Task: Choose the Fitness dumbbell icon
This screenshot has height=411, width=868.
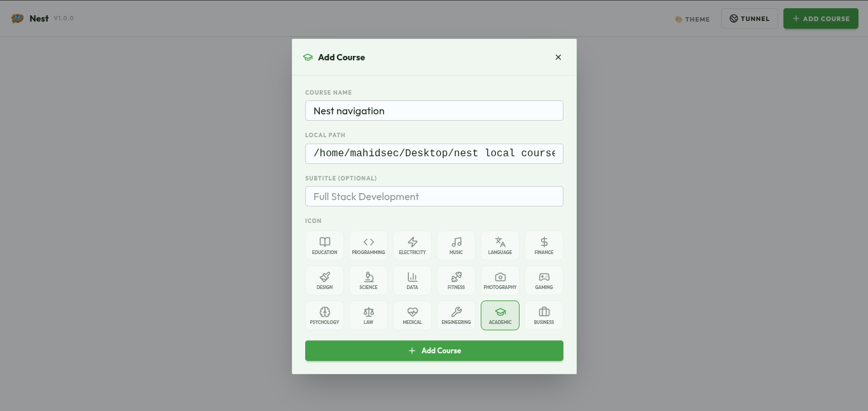Action: pyautogui.click(x=456, y=280)
